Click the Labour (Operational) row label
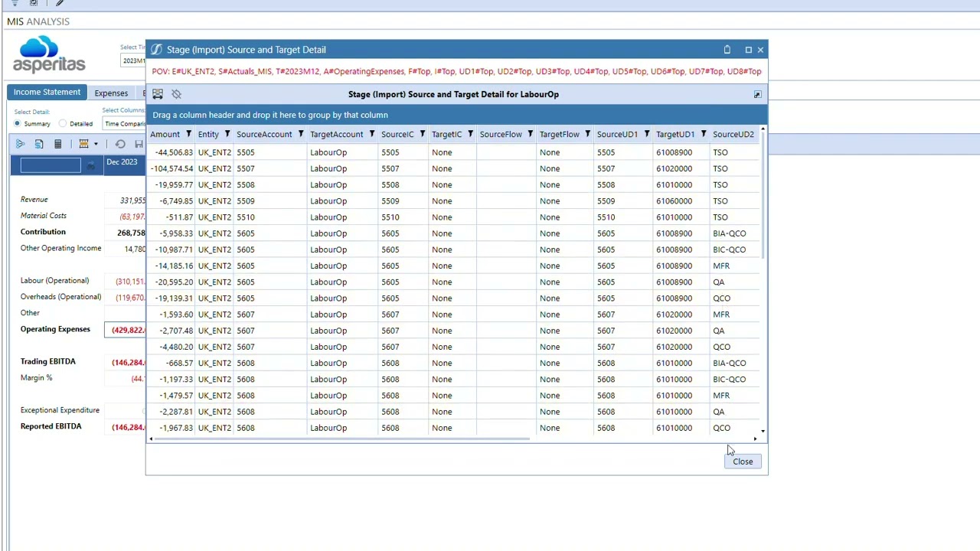Screen dimensions: 980x551 pos(54,281)
